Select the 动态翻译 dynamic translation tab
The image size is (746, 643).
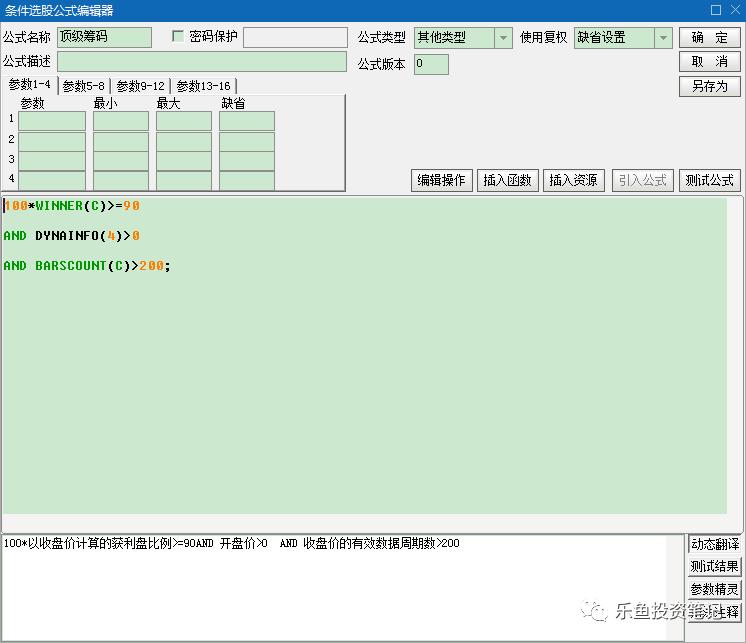715,544
